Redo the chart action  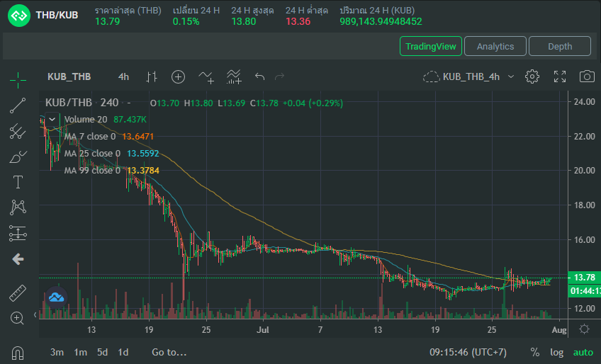tap(280, 76)
